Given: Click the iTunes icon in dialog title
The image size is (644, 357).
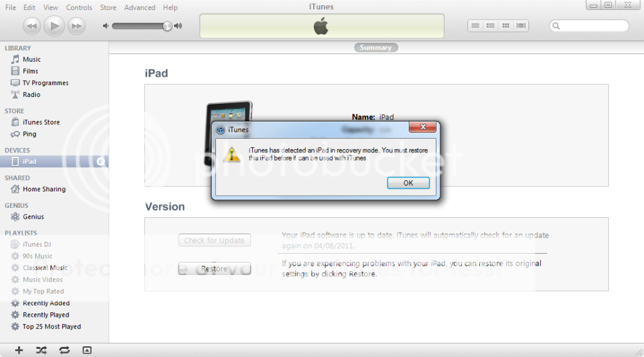Looking at the screenshot, I should [221, 130].
